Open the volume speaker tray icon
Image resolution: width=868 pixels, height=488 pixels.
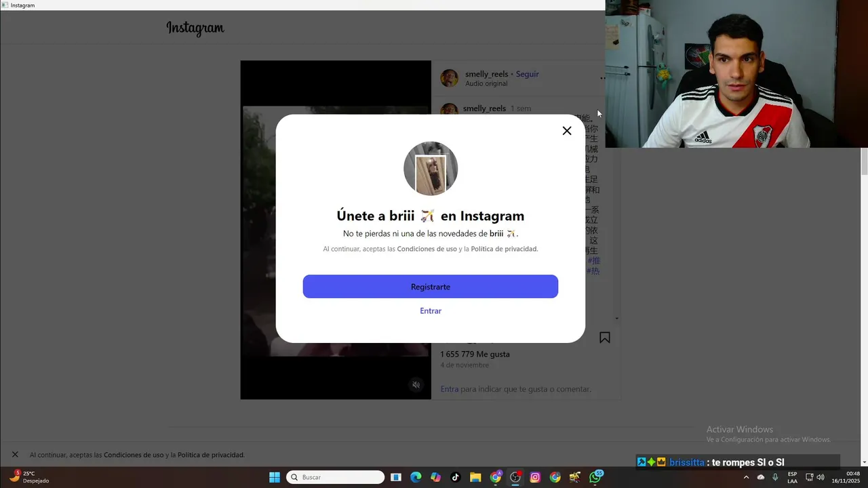tap(821, 477)
